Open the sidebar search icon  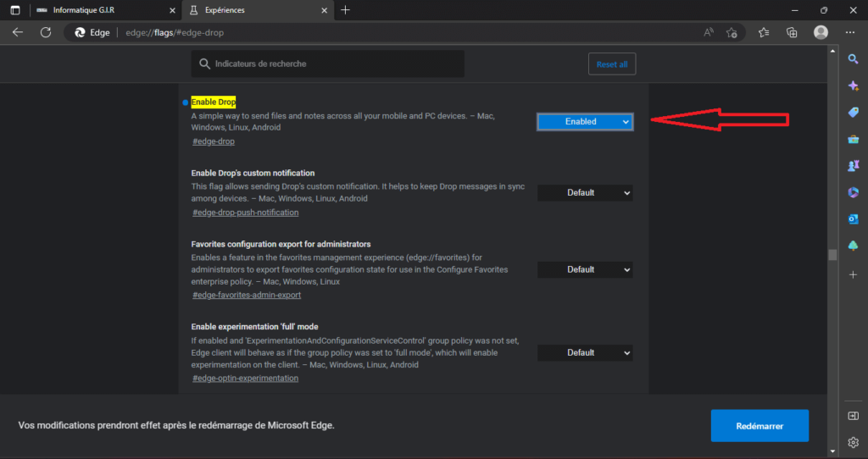853,58
